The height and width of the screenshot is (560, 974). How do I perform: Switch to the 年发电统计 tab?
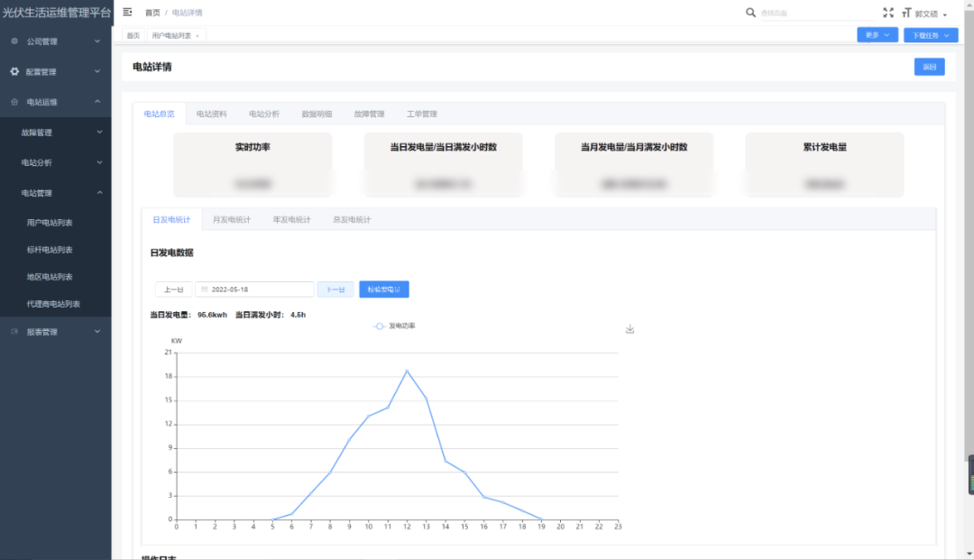pyautogui.click(x=291, y=220)
